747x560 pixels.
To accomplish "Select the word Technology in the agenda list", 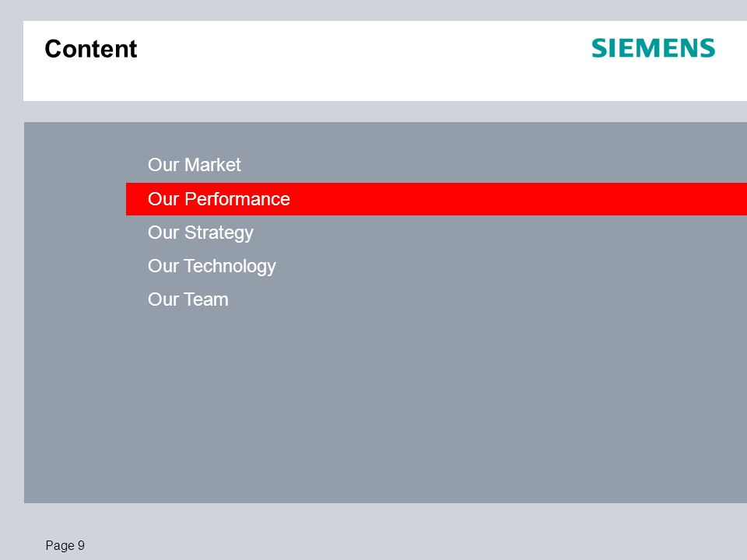I will coord(230,266).
